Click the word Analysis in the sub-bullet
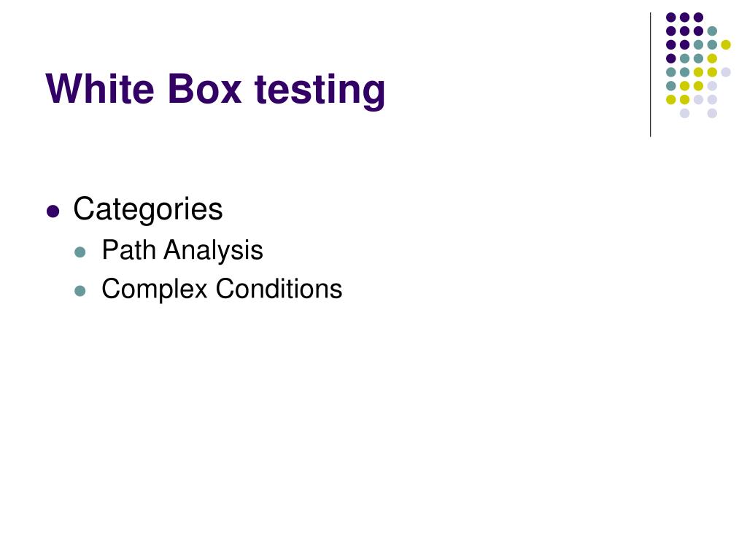The width and height of the screenshot is (747, 560). (213, 251)
